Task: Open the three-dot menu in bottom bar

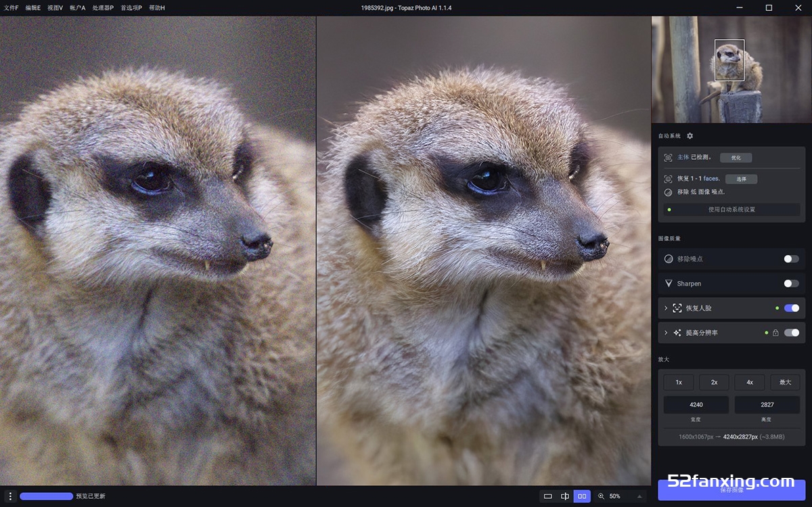Action: [10, 496]
